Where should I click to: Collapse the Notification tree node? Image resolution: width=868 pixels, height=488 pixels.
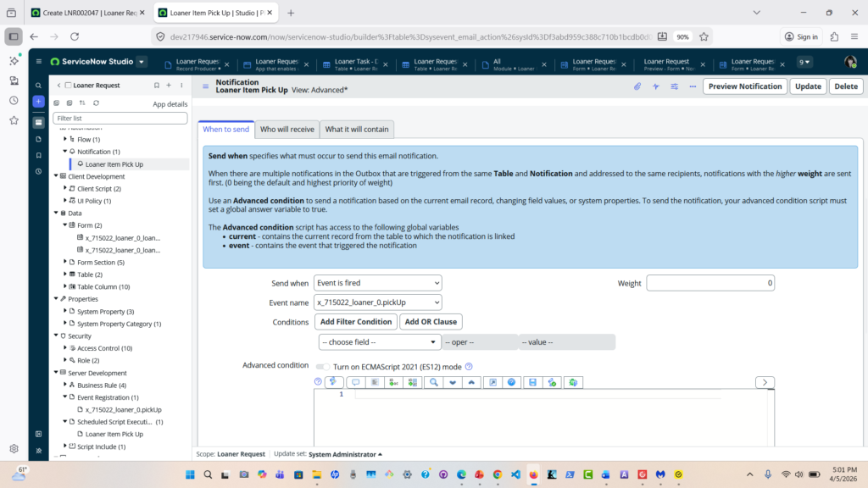65,152
